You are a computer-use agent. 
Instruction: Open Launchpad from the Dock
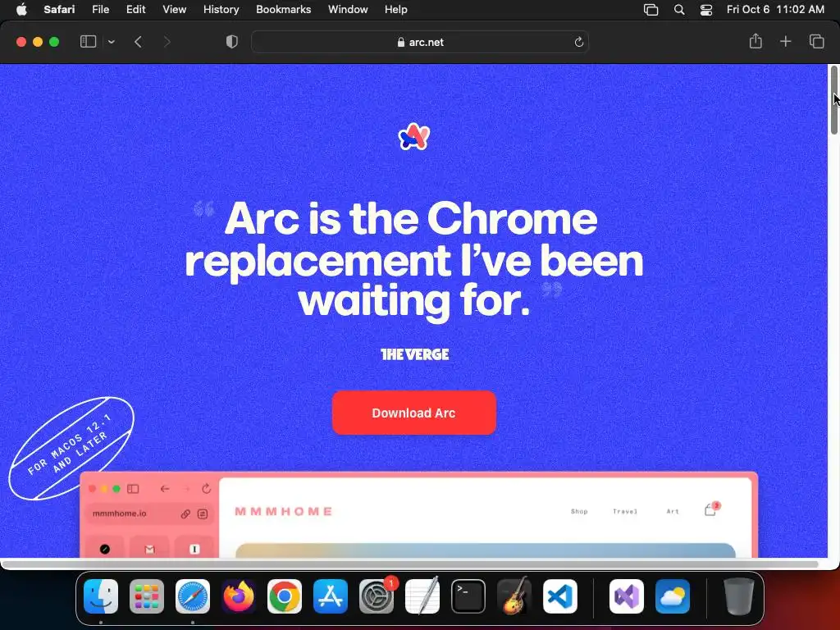pyautogui.click(x=147, y=596)
